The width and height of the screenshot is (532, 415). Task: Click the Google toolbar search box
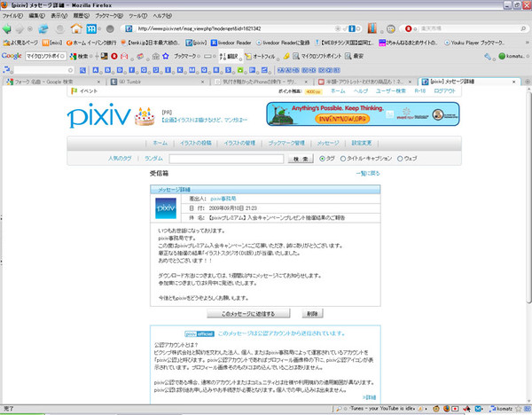click(45, 56)
